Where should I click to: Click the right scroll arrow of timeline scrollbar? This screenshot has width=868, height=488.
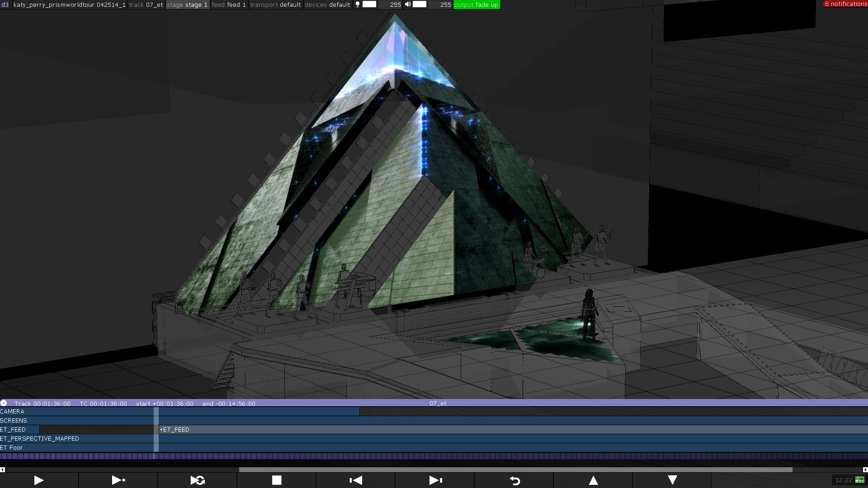pos(865,470)
